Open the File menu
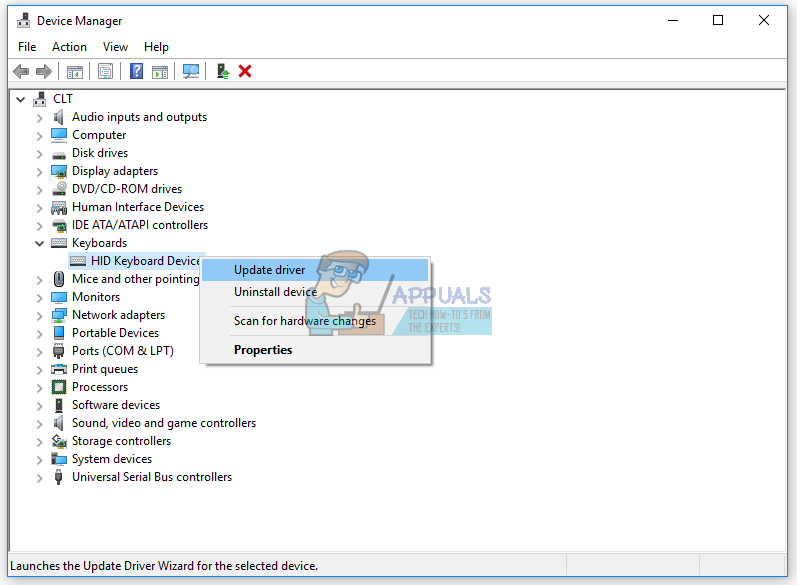The height and width of the screenshot is (585, 797). click(x=27, y=47)
